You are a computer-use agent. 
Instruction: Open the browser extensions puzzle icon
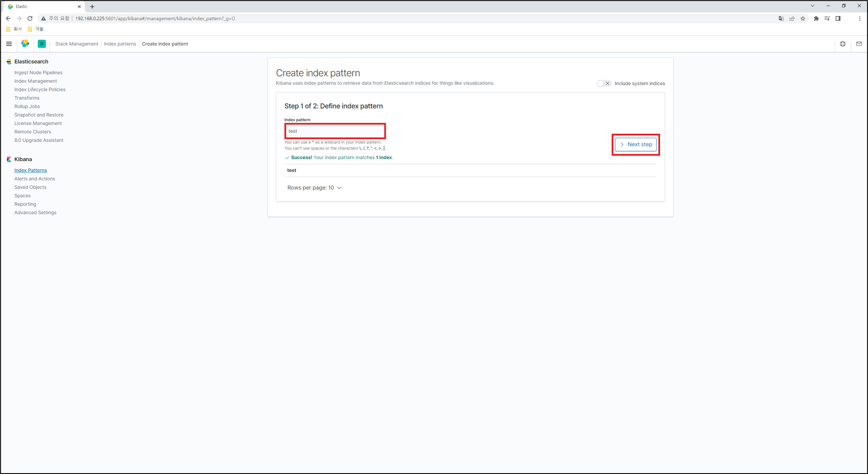pos(816,19)
